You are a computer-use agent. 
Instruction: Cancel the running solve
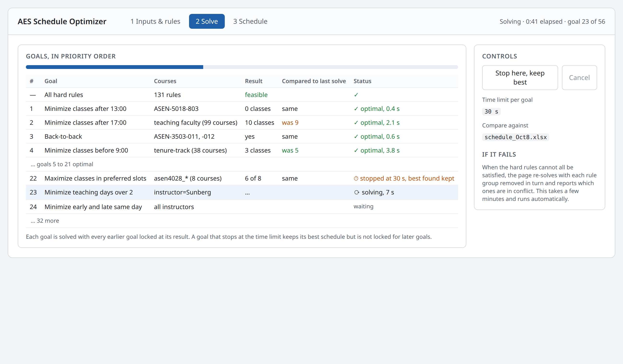click(x=579, y=78)
